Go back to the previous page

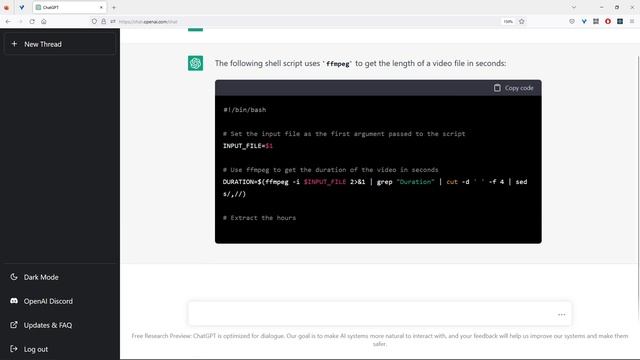pyautogui.click(x=8, y=21)
